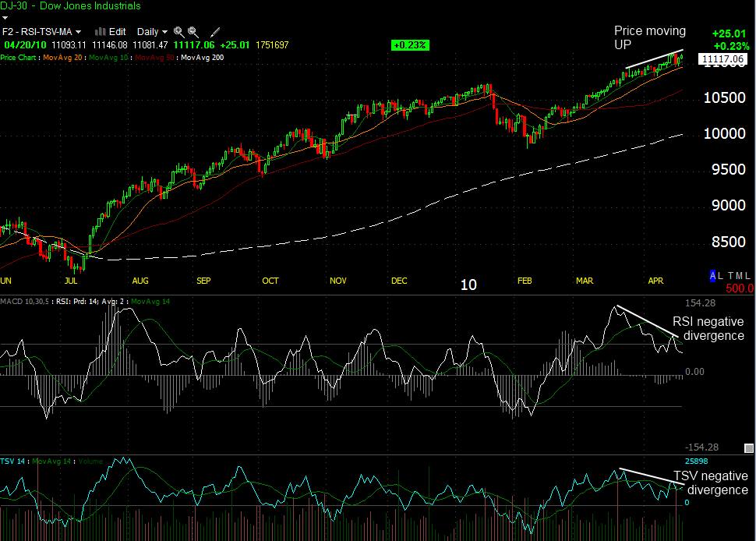
Task: Click the MovAvg 20 legend label
Action: coord(63,58)
